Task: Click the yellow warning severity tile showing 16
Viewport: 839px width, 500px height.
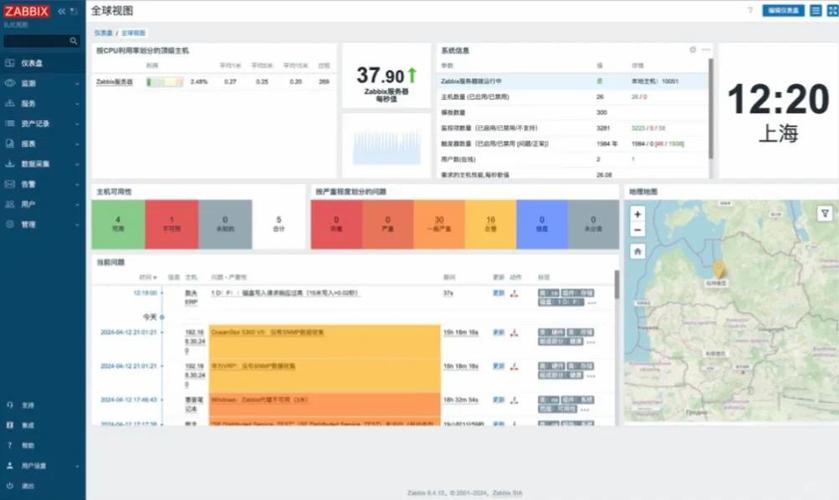Action: [x=491, y=224]
